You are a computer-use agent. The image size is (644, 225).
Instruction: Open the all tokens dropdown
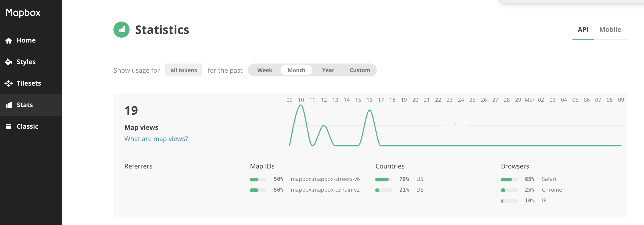[x=184, y=70]
